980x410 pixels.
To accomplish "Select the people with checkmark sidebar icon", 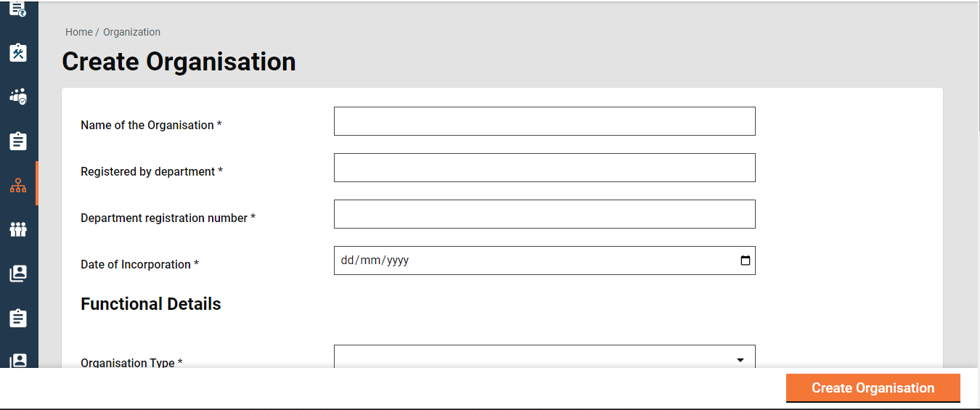I will coord(18,97).
